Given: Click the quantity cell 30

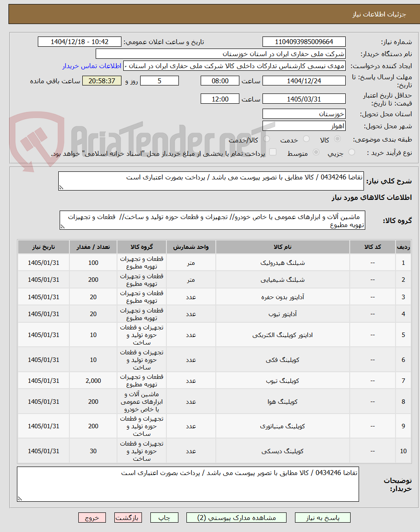Looking at the screenshot, I should pos(93,451).
